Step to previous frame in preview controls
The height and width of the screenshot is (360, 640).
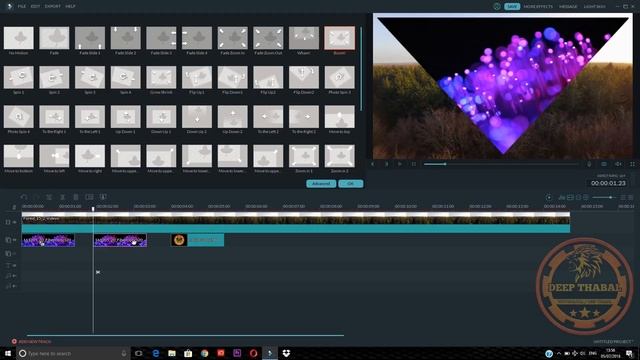click(373, 164)
